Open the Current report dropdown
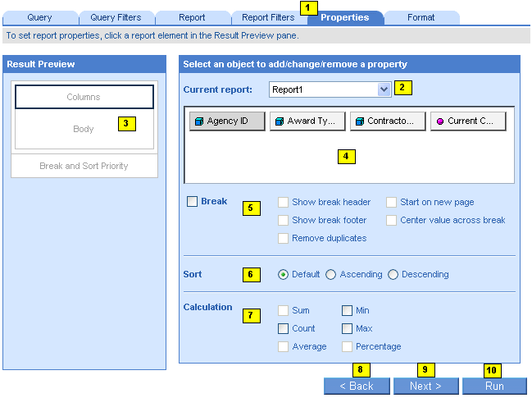The width and height of the screenshot is (532, 398). 384,89
